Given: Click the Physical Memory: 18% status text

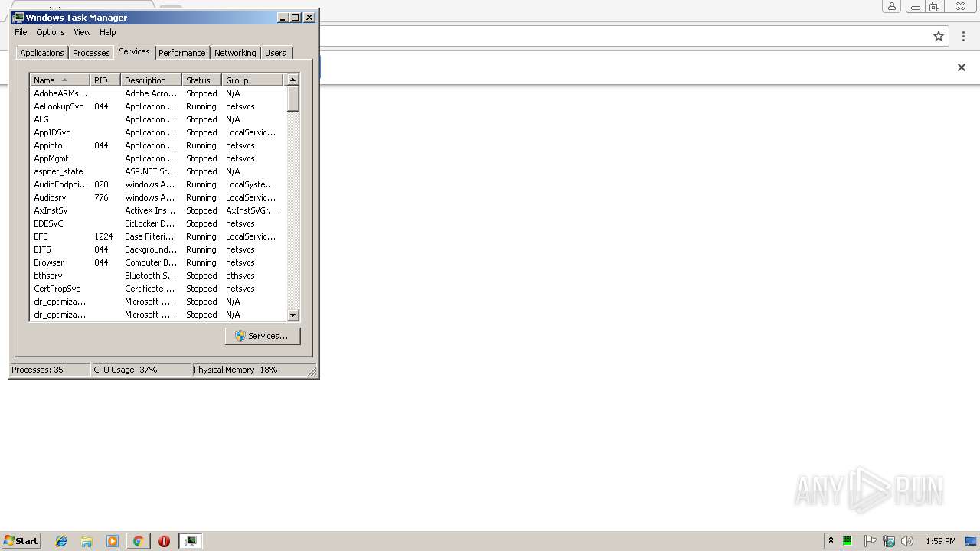Looking at the screenshot, I should click(x=235, y=370).
